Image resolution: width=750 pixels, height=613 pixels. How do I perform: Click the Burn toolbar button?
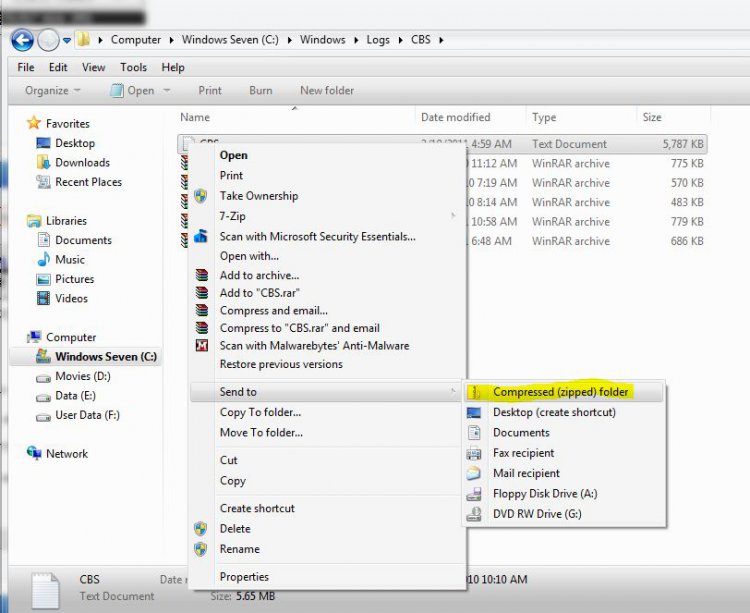pyautogui.click(x=261, y=90)
